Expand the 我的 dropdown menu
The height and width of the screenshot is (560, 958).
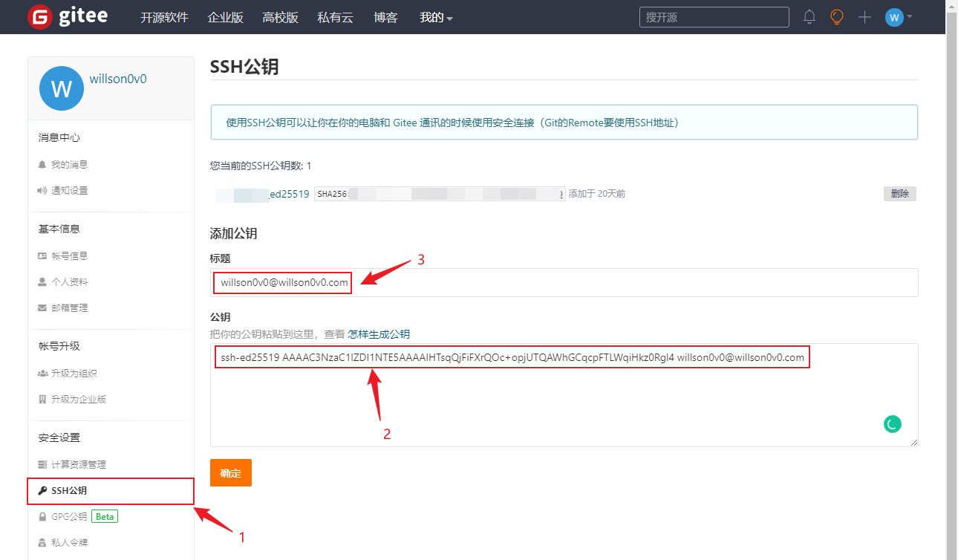[436, 18]
